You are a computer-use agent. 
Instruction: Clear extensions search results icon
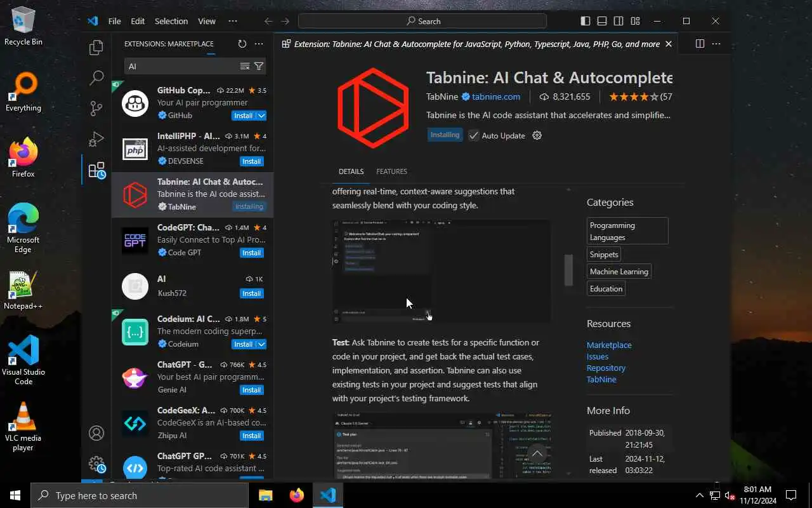244,66
